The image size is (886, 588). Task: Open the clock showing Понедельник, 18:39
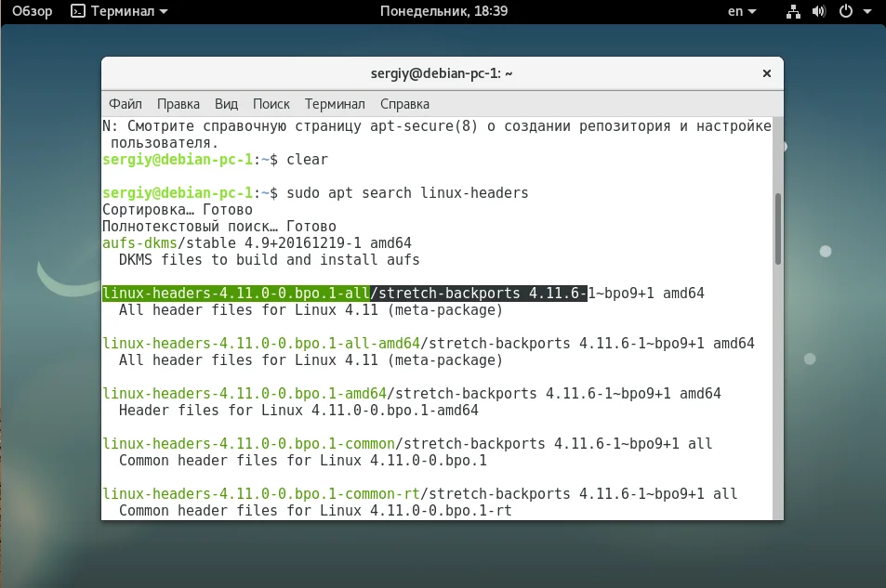coord(443,11)
